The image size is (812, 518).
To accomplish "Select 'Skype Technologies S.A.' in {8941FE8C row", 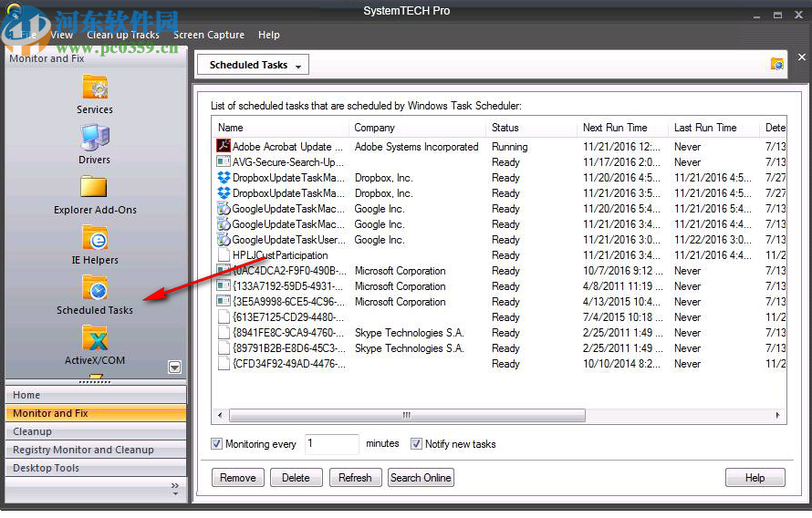I will 409,333.
